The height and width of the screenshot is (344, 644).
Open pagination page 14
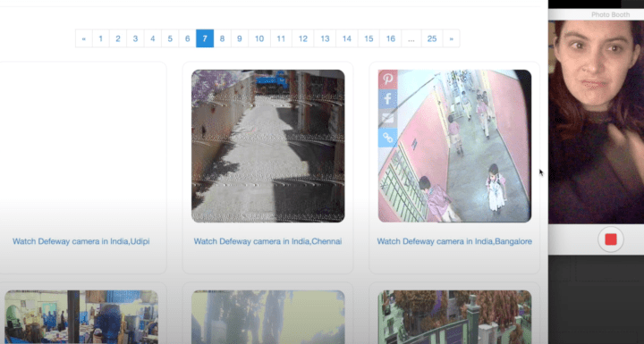pyautogui.click(x=347, y=38)
